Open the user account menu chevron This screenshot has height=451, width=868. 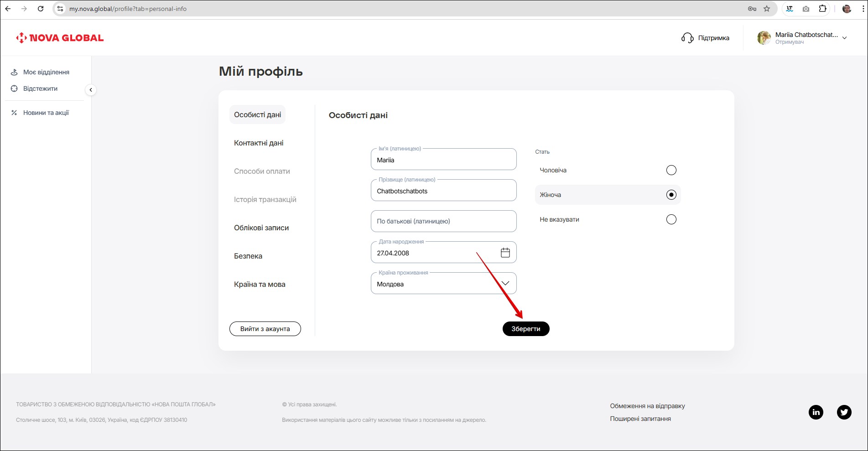tap(844, 38)
